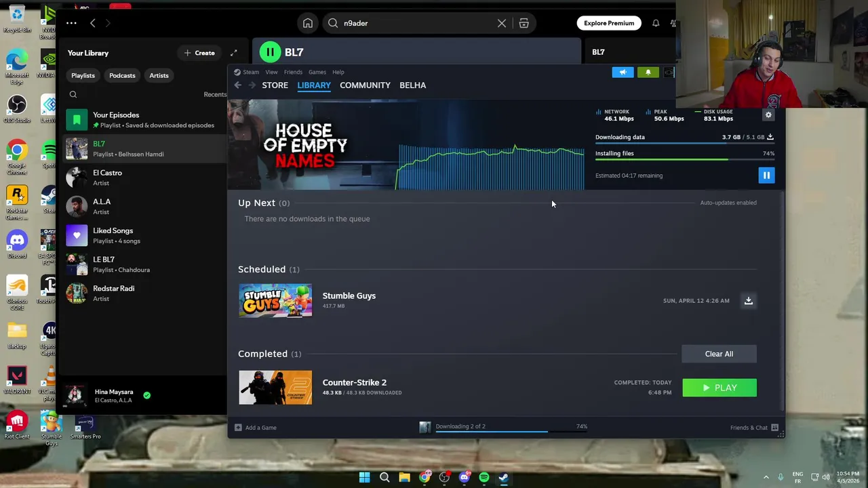The height and width of the screenshot is (488, 868).
Task: Filter library by Playlists
Action: pyautogui.click(x=83, y=76)
